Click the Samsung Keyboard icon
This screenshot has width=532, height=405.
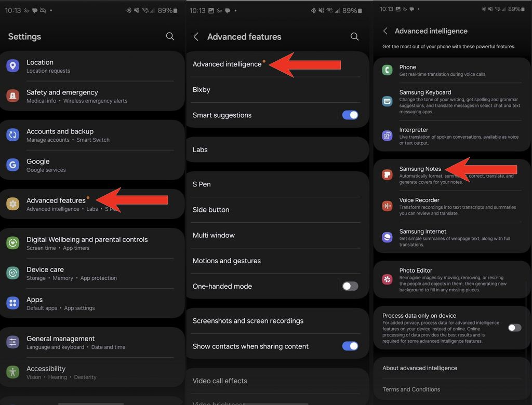(388, 101)
